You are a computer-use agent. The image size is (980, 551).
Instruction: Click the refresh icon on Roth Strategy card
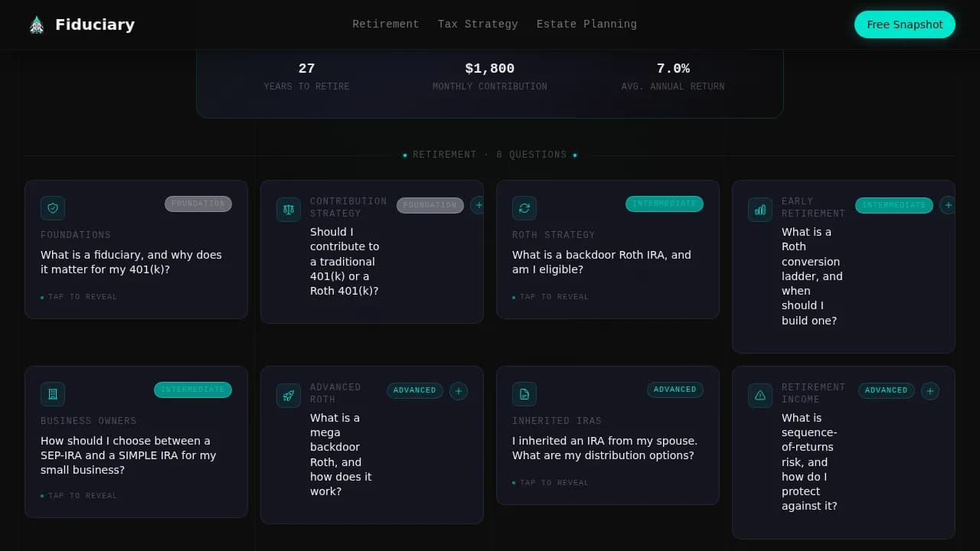coord(524,207)
